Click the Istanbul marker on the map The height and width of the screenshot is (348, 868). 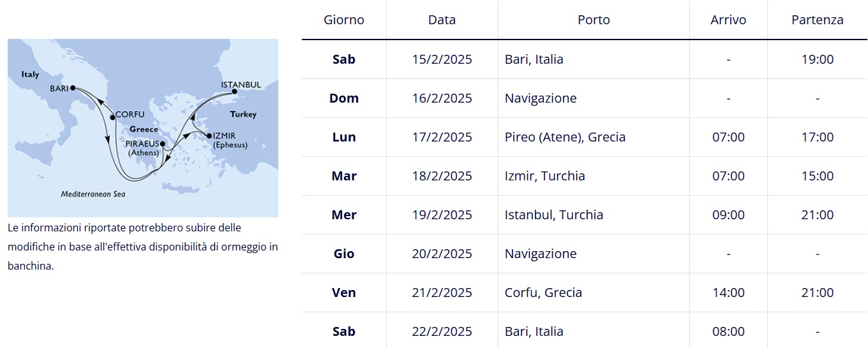(234, 92)
